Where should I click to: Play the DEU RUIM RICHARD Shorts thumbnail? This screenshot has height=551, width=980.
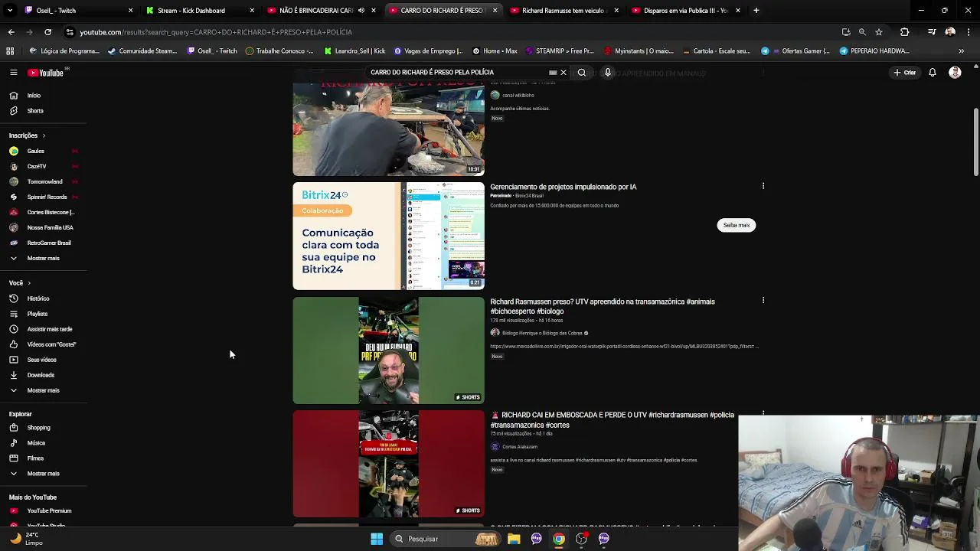point(388,350)
